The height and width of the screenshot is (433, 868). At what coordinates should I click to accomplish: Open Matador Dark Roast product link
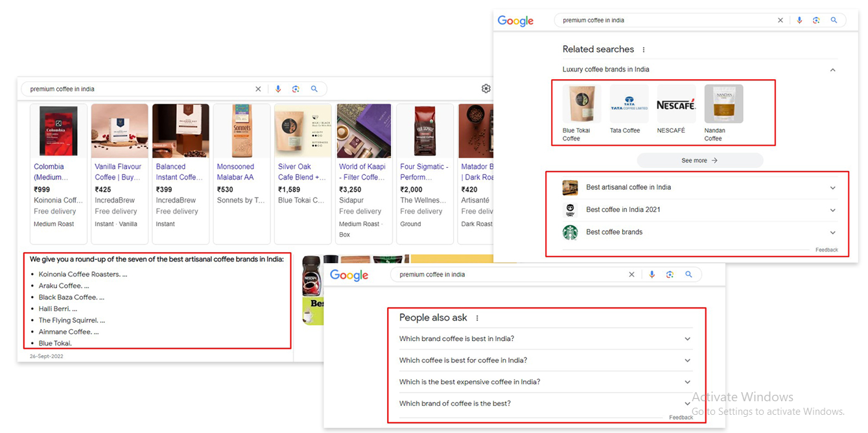(x=477, y=172)
